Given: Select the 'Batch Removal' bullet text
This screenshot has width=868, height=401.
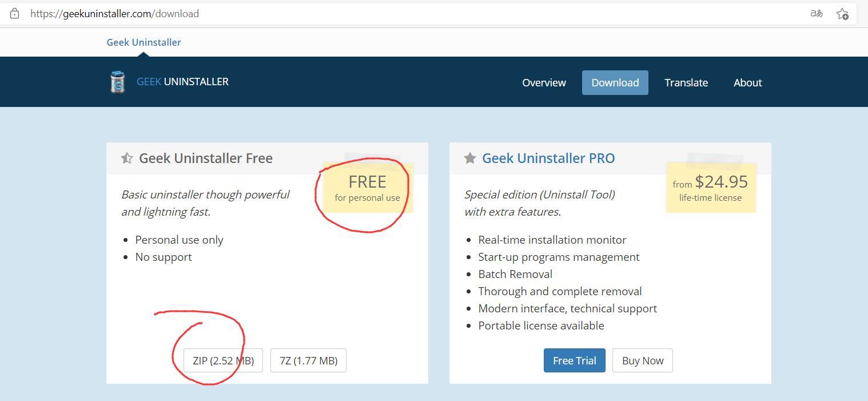Looking at the screenshot, I should pyautogui.click(x=515, y=274).
